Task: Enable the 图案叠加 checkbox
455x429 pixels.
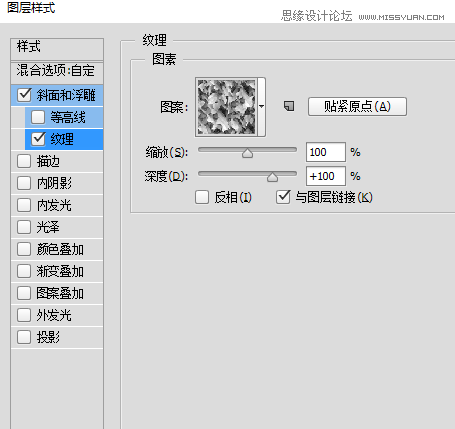Action: click(x=24, y=293)
